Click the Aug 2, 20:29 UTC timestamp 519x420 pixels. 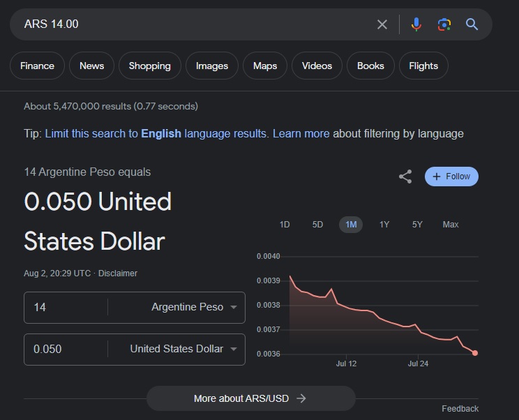click(x=57, y=273)
